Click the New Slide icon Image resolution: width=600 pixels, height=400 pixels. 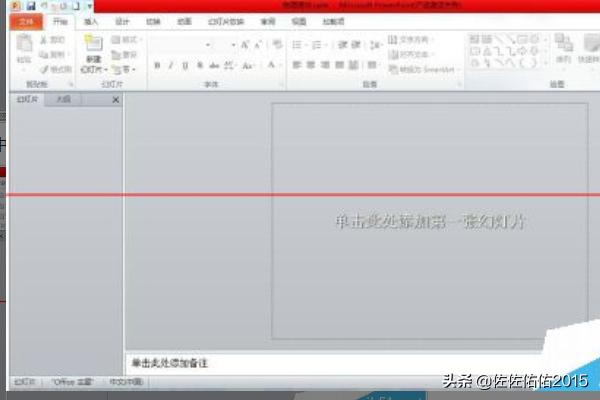[93, 50]
